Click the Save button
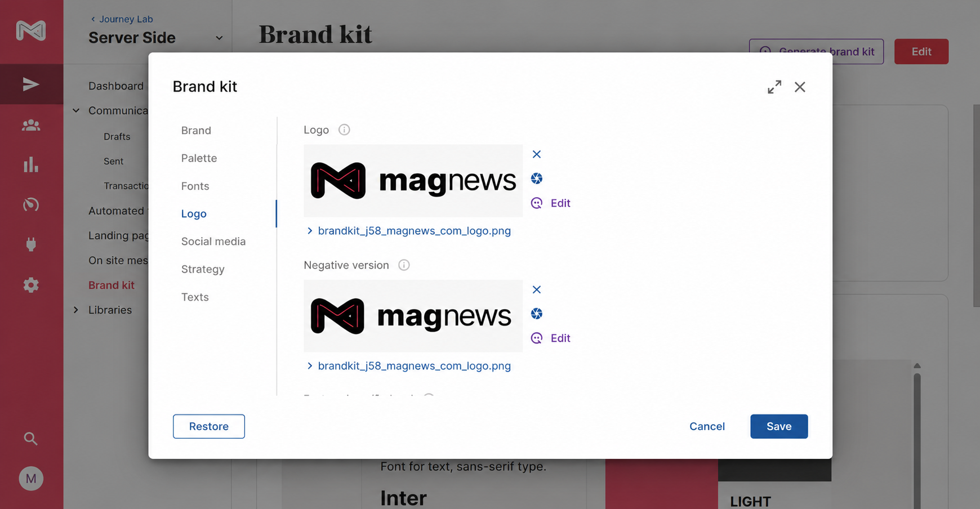This screenshot has width=980, height=509. coord(779,426)
